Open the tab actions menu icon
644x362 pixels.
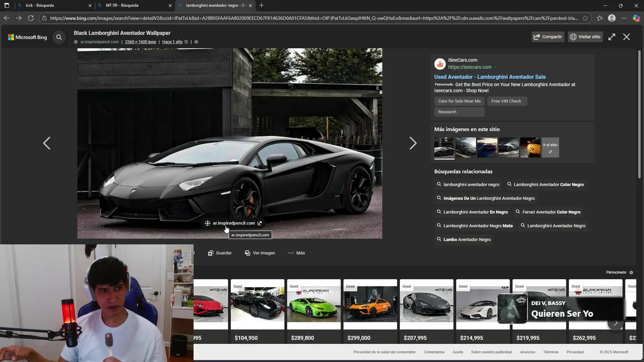7,6
